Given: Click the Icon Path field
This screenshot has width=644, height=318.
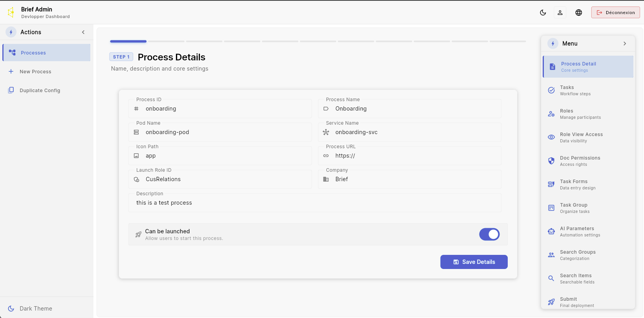Looking at the screenshot, I should [x=220, y=156].
